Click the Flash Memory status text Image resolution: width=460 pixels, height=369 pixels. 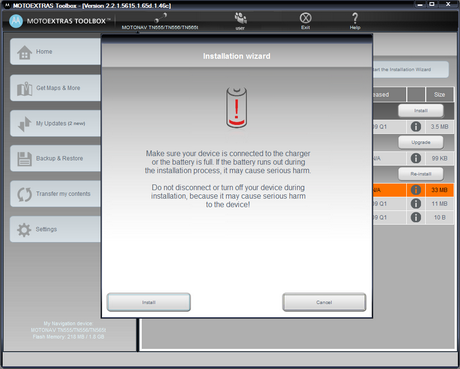click(x=68, y=337)
